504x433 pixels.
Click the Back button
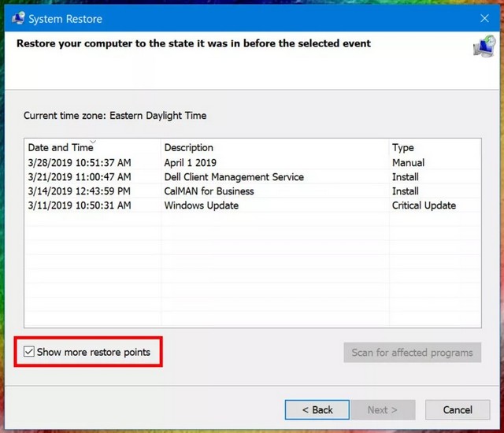pos(317,409)
